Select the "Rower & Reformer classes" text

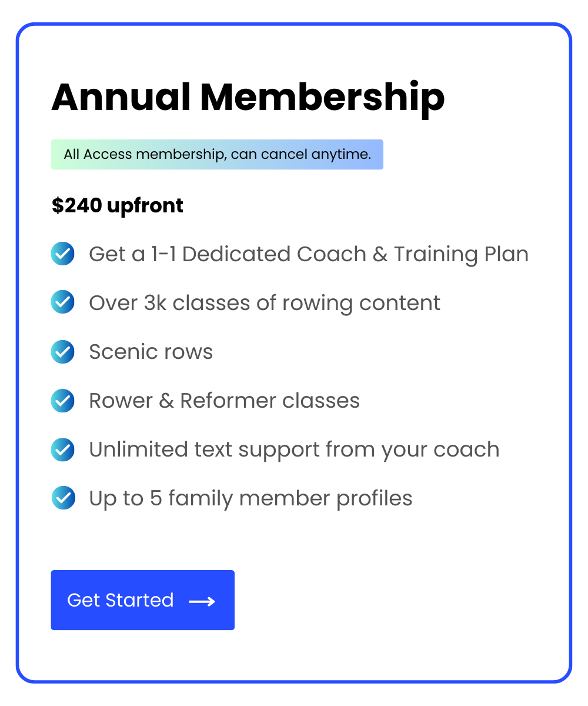[224, 401]
